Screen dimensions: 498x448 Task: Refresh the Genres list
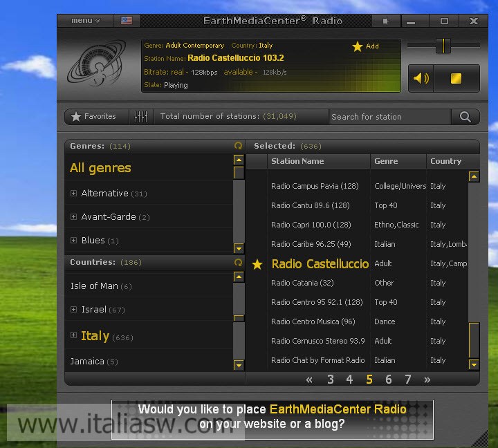coord(238,146)
